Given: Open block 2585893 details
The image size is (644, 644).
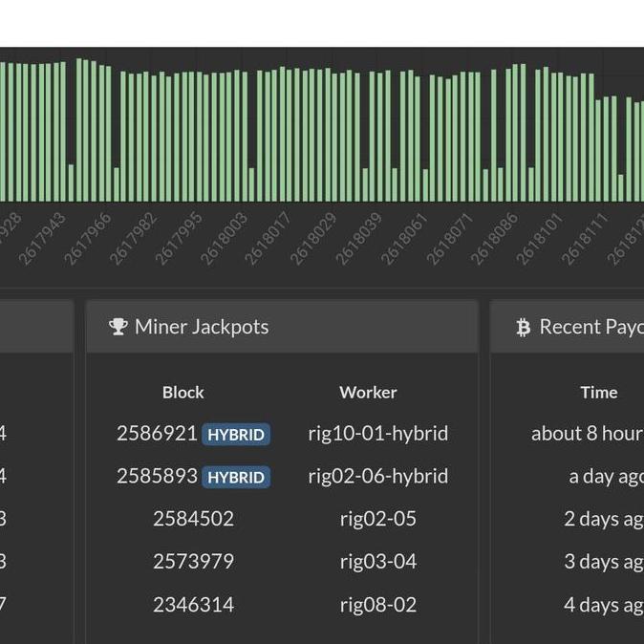Looking at the screenshot, I should pos(157,476).
